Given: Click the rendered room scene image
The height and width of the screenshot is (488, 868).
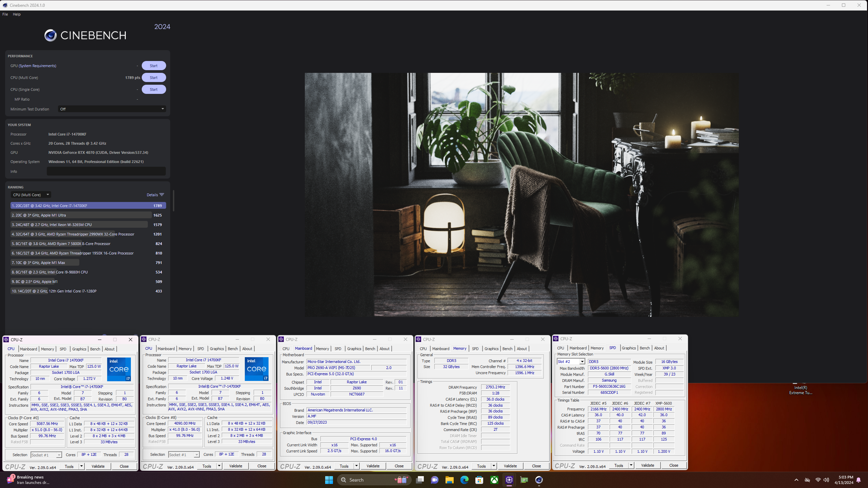Looking at the screenshot, I should click(521, 195).
